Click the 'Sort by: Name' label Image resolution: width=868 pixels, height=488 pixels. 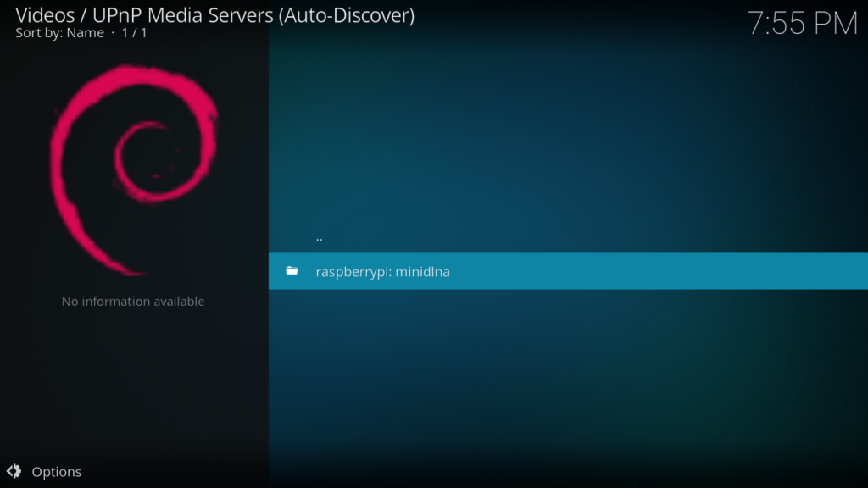click(60, 33)
